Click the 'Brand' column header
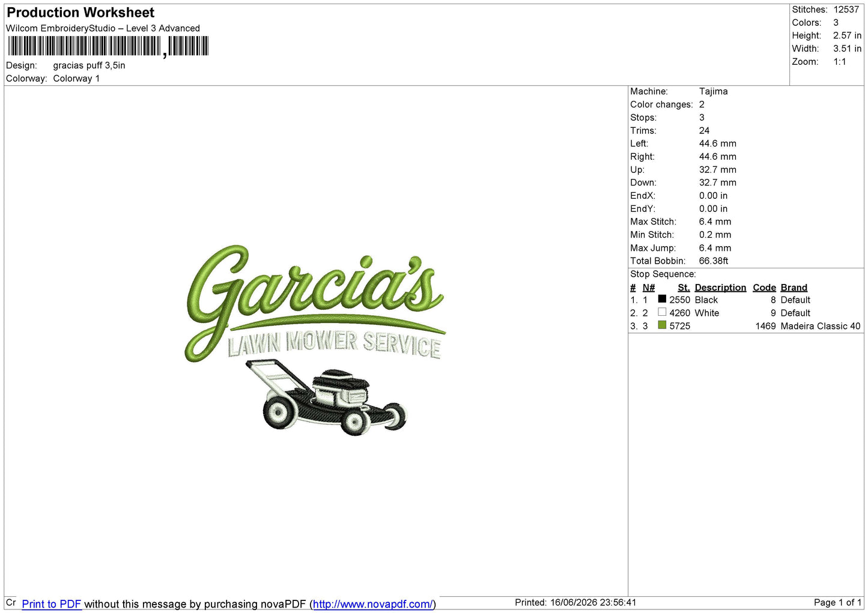Viewport: 868px width, 613px height. point(794,288)
